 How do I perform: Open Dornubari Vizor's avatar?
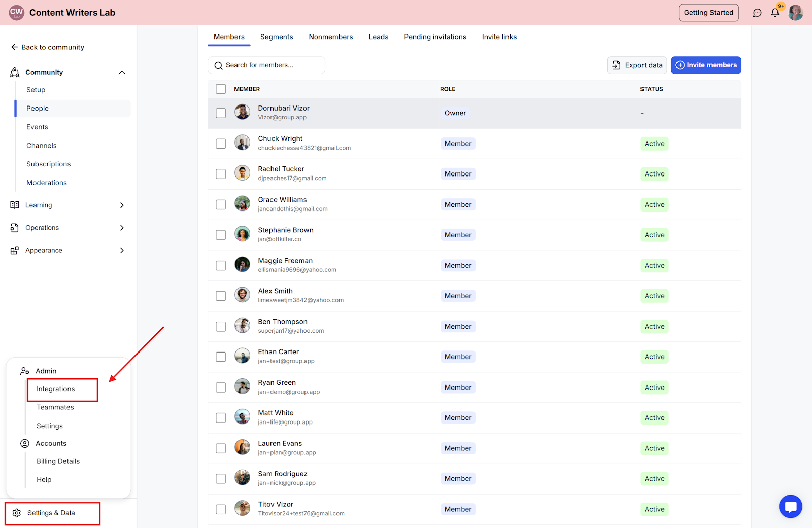[x=243, y=112]
